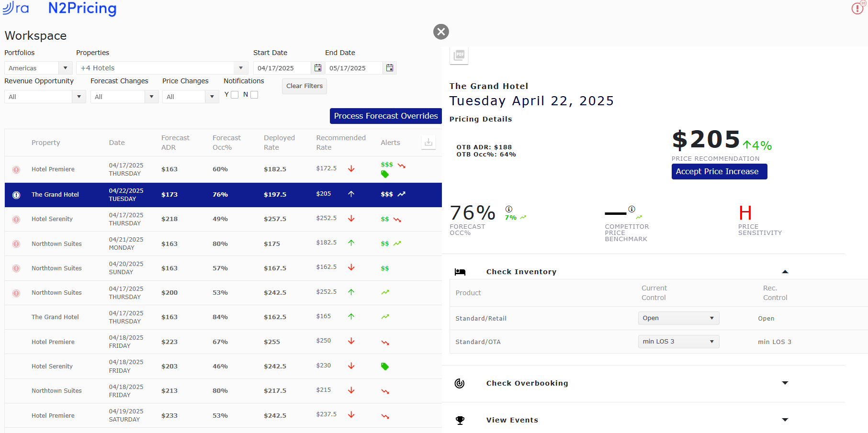Select Hotel Premiere 04/19/2025 Saturday row

[223, 415]
